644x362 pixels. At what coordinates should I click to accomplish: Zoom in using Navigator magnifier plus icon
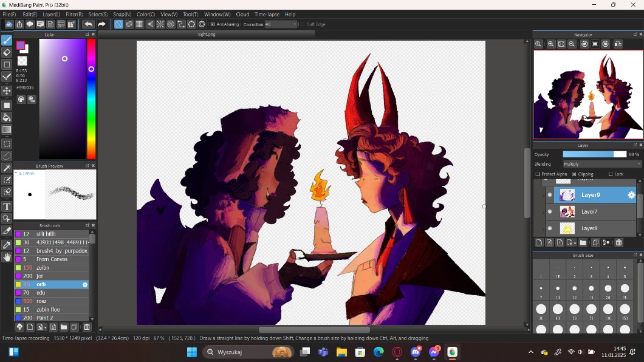538,44
